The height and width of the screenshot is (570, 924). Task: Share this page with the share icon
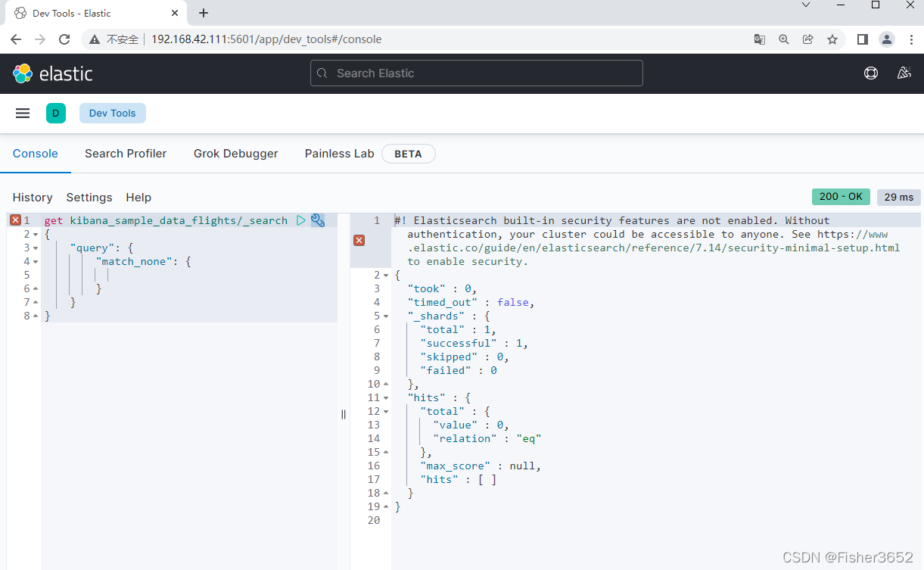(x=808, y=39)
